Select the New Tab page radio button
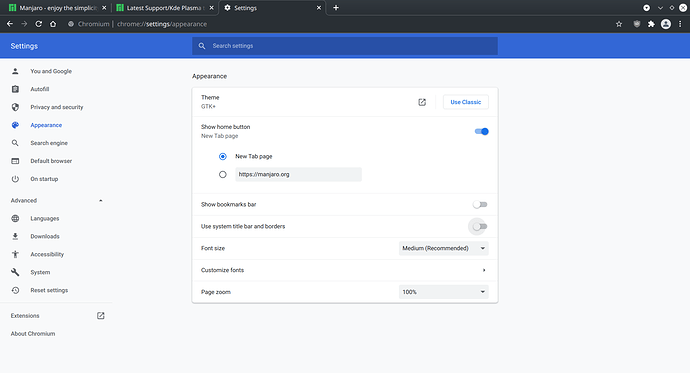 [223, 157]
